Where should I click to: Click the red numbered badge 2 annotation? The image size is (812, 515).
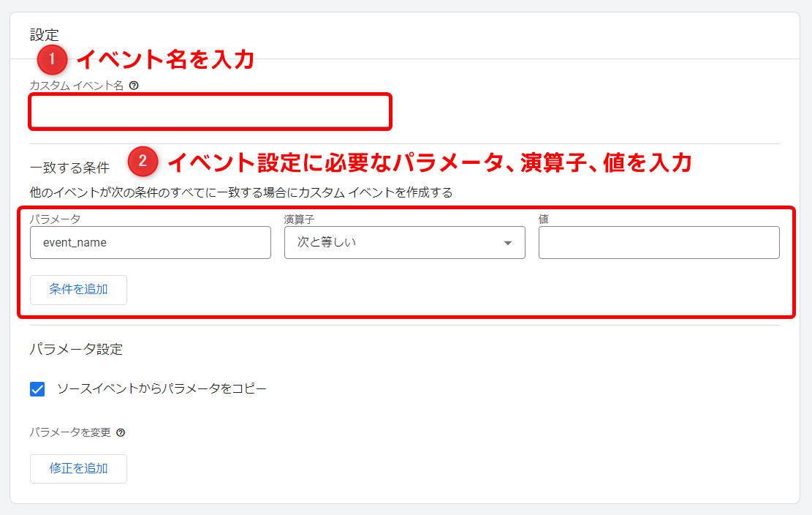point(144,162)
